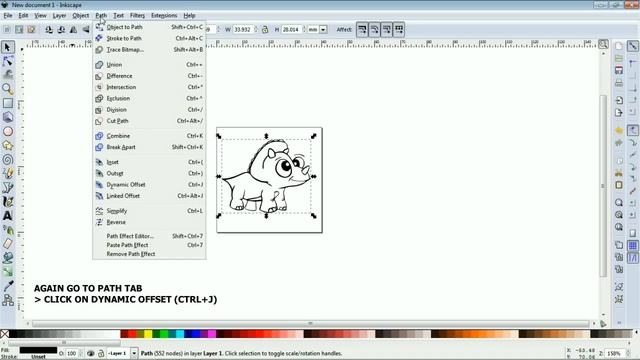The height and width of the screenshot is (360, 640).
Task: Click the opacity O field stepper
Action: 80,353
